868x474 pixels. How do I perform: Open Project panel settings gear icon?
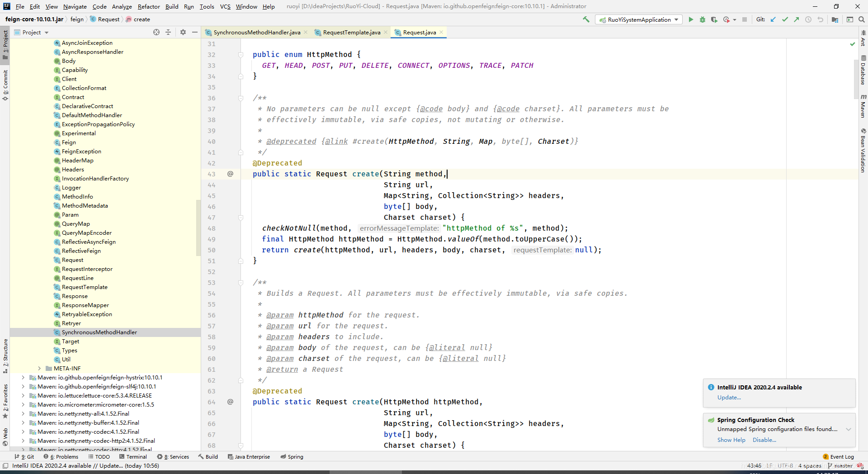[x=183, y=32]
